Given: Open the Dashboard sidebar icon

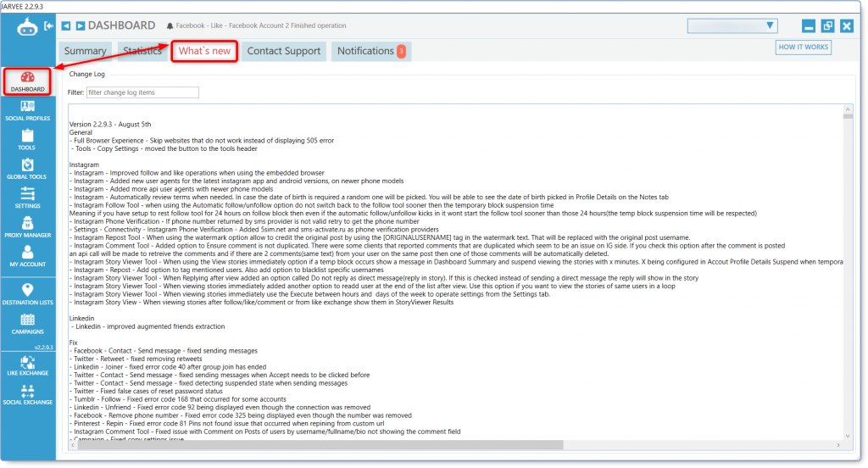Looking at the screenshot, I should [28, 81].
